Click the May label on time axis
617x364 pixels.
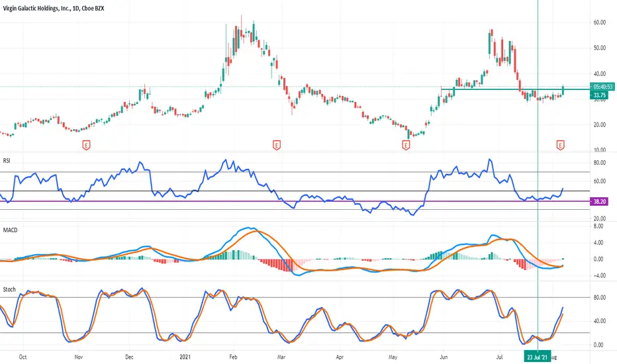point(393,357)
